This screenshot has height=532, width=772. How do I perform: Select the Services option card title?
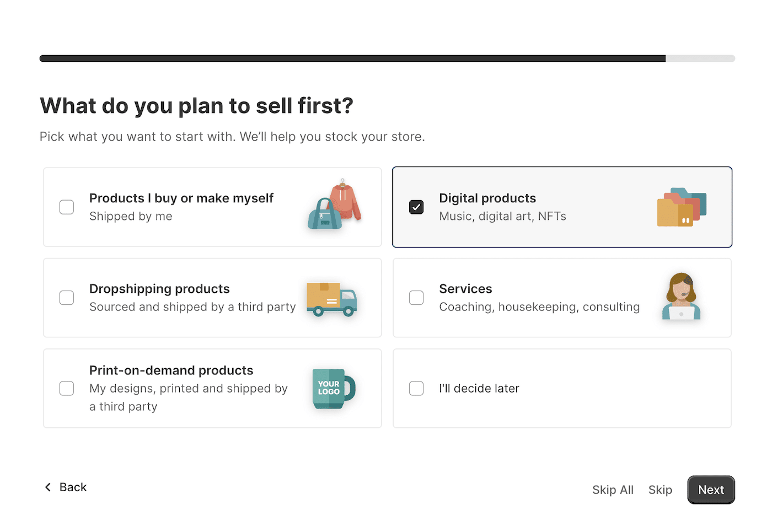point(465,289)
